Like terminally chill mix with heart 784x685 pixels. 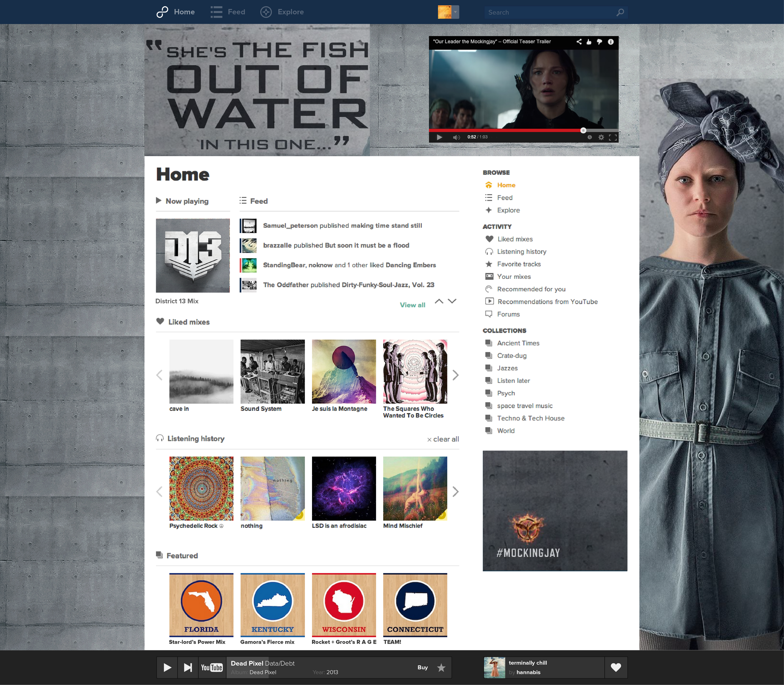click(x=616, y=667)
